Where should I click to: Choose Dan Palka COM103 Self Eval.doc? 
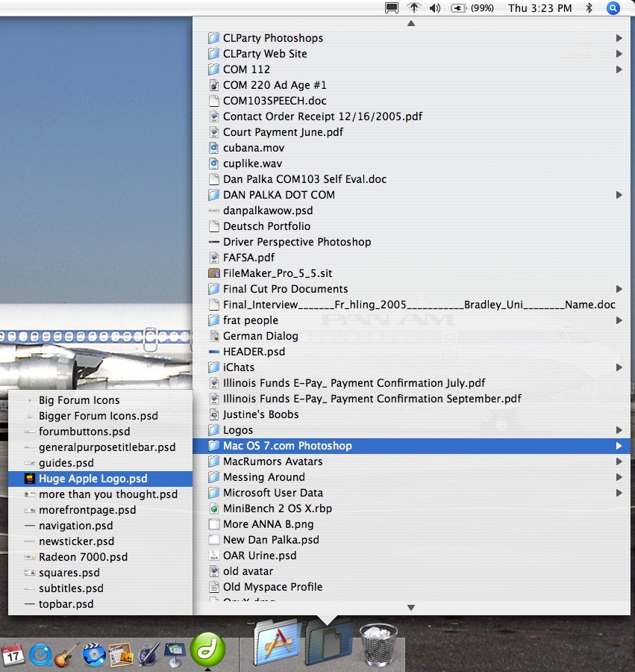click(x=411, y=179)
